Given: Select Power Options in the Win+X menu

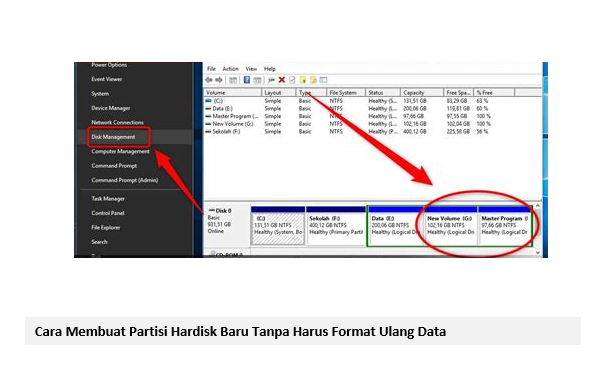Looking at the screenshot, I should pyautogui.click(x=109, y=65).
